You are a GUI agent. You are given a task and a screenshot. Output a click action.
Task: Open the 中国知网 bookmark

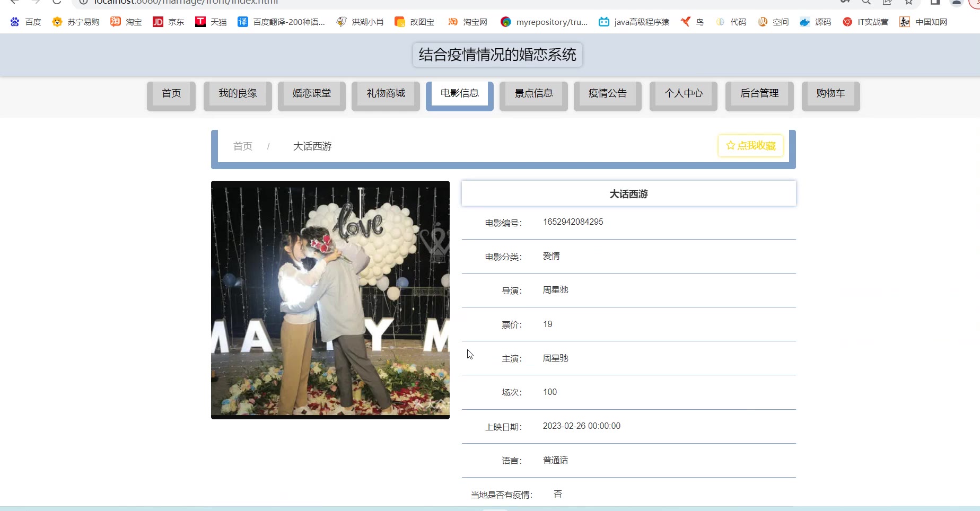tap(923, 22)
